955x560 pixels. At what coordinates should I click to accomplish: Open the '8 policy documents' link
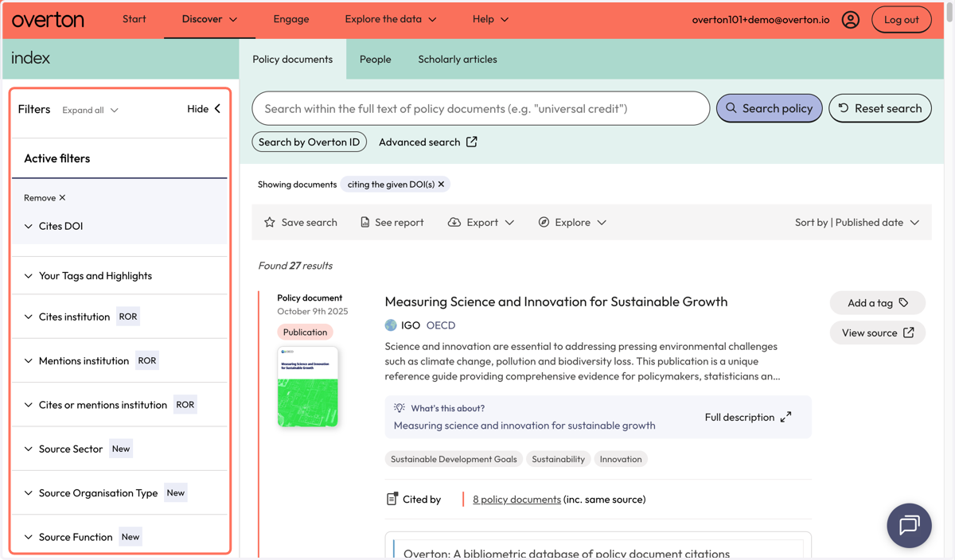516,500
